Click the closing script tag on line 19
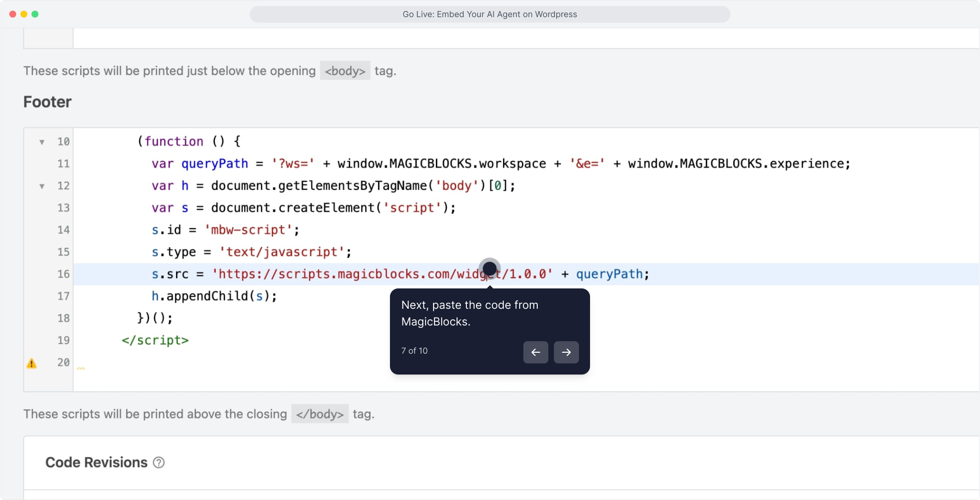This screenshot has height=500, width=980. click(x=155, y=340)
